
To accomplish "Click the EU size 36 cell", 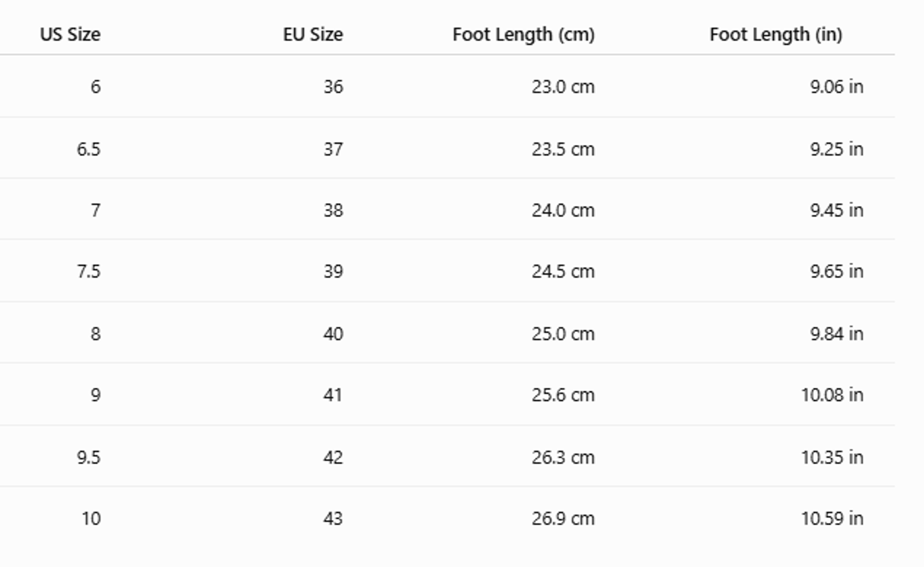I will pos(334,87).
